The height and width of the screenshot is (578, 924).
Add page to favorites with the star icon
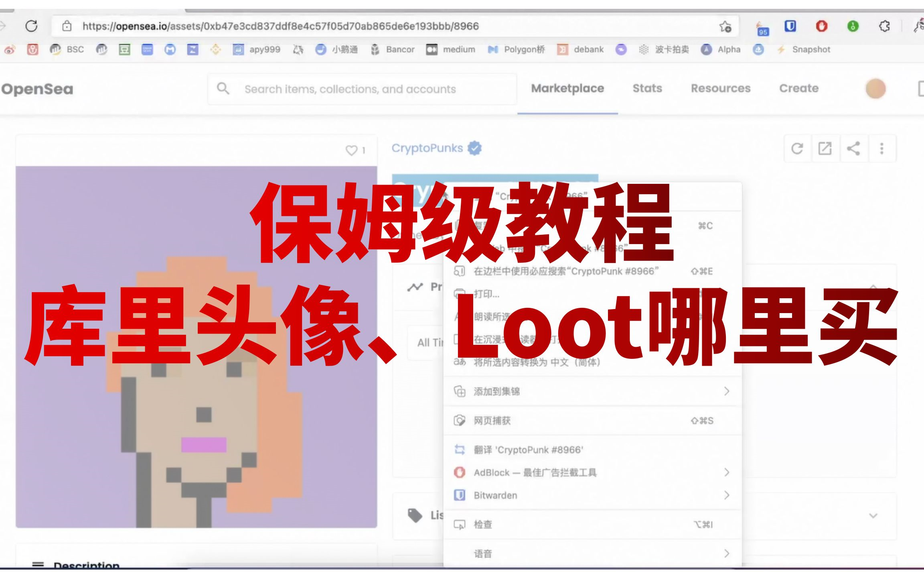725,26
